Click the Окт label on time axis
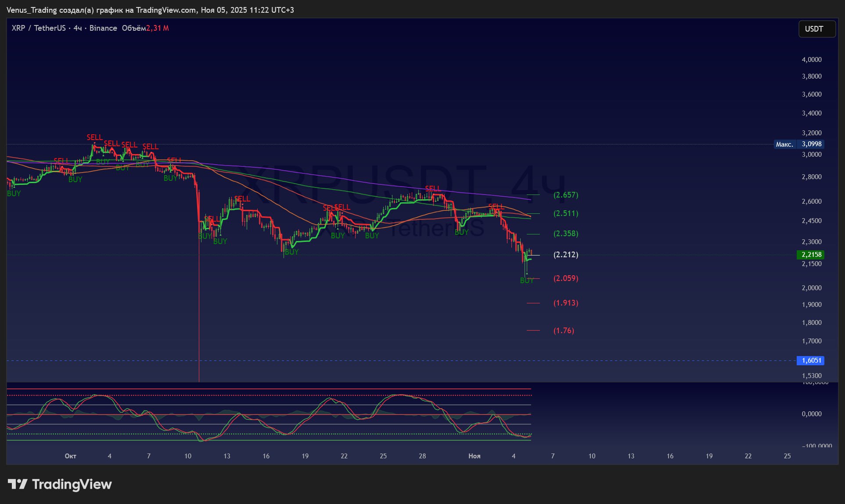 click(x=70, y=456)
